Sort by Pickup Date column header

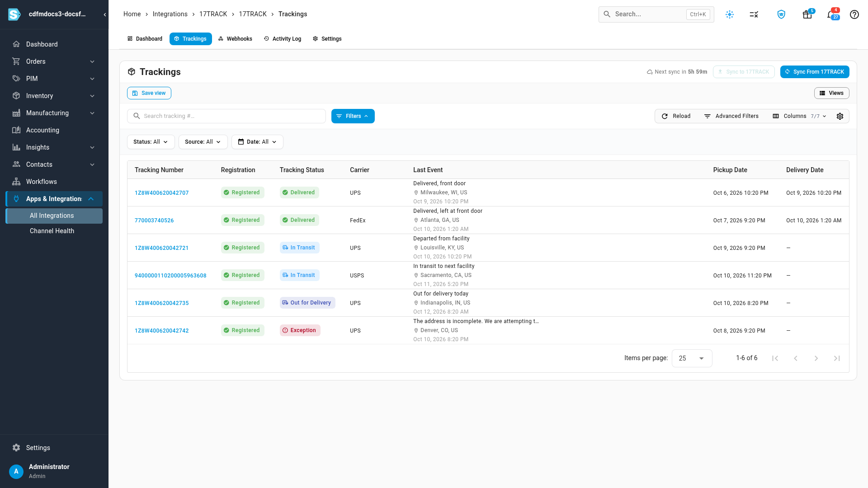pos(730,170)
